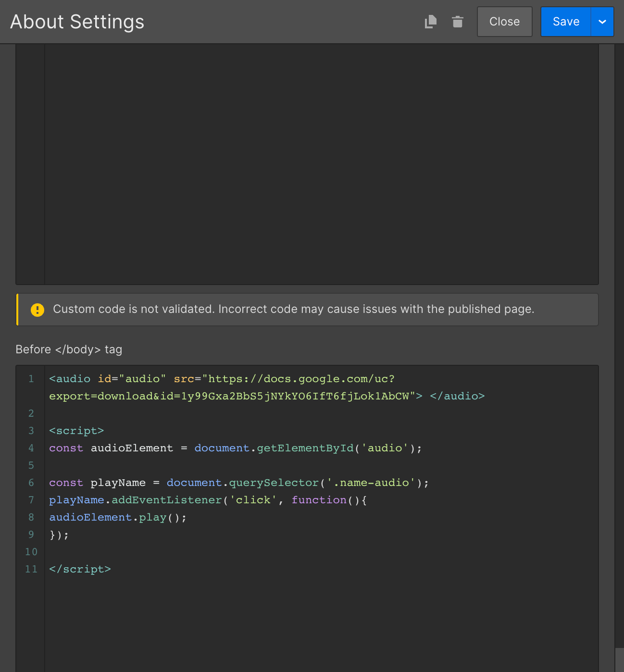Click the Close button

coord(504,22)
